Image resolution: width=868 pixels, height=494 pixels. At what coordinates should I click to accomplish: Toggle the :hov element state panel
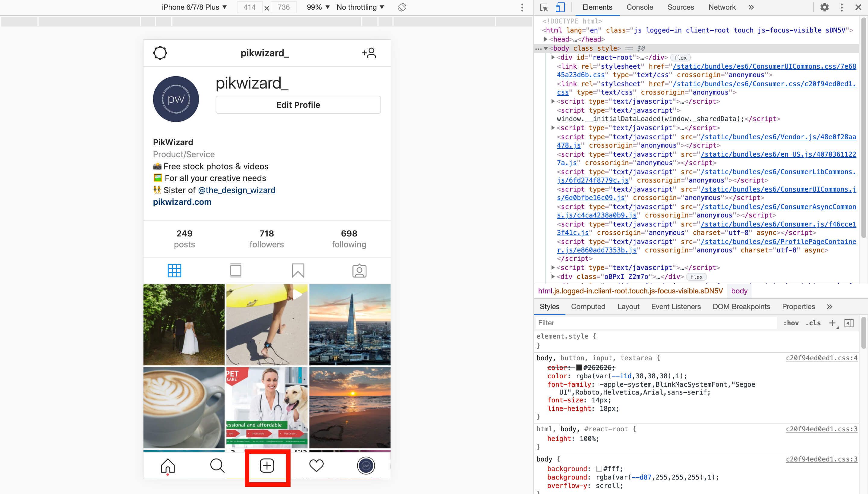point(791,323)
